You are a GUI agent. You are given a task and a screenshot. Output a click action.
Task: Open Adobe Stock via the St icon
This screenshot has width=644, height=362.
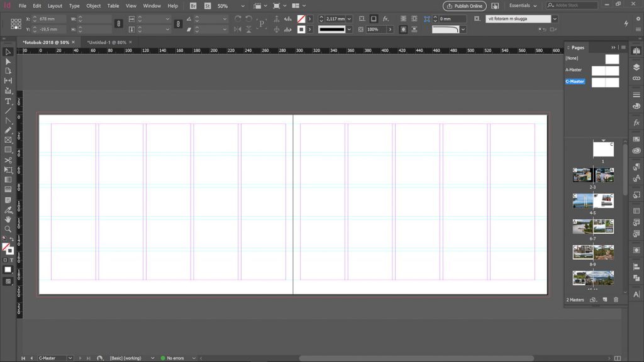(x=208, y=6)
